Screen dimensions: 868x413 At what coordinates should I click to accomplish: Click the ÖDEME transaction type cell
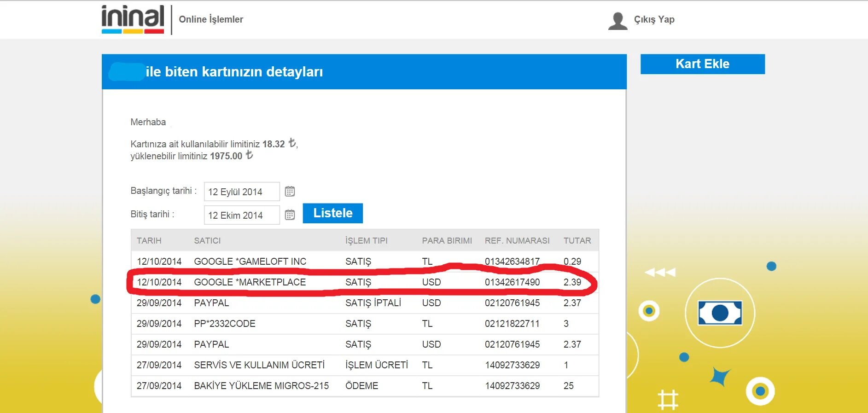(x=361, y=386)
